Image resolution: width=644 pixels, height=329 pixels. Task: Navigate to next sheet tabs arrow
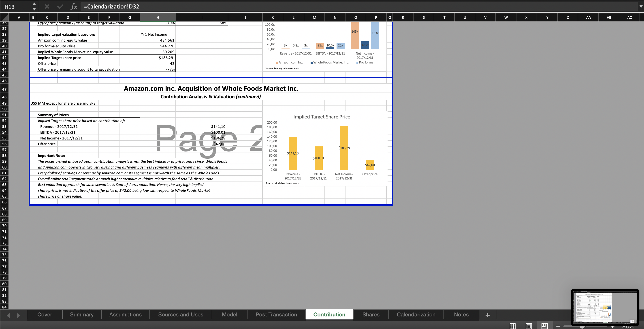tap(18, 315)
